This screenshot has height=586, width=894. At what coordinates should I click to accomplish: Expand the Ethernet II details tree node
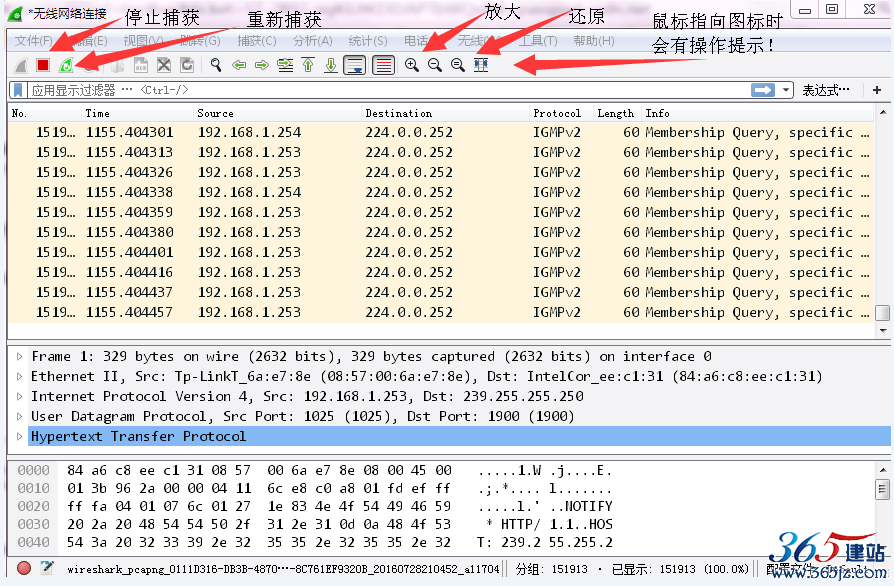click(19, 377)
